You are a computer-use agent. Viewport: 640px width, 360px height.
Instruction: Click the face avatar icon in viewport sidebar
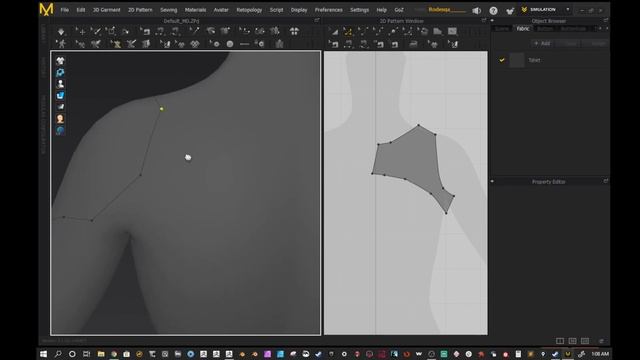coord(60,119)
